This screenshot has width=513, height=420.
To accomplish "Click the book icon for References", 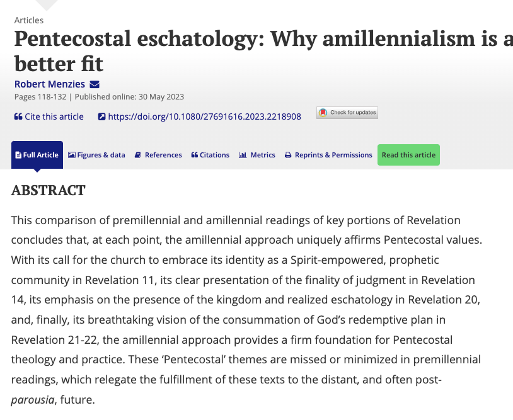I will (x=138, y=155).
